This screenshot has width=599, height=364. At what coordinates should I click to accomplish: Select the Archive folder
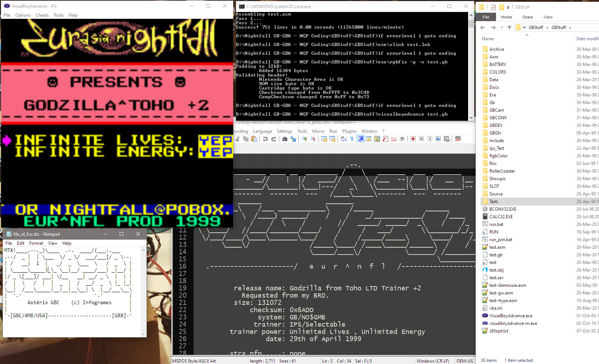coord(497,49)
